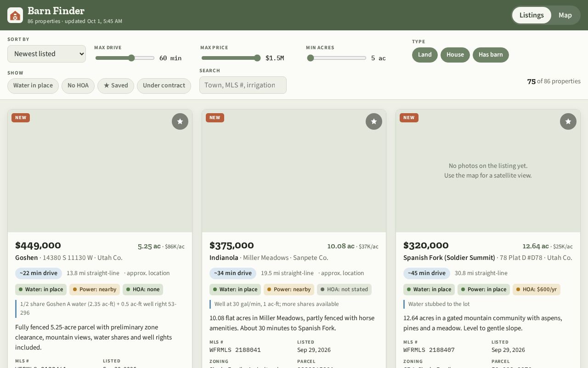Open the Goshen listing photo area
Image resolution: width=588 pixels, height=368 pixels.
[100, 171]
